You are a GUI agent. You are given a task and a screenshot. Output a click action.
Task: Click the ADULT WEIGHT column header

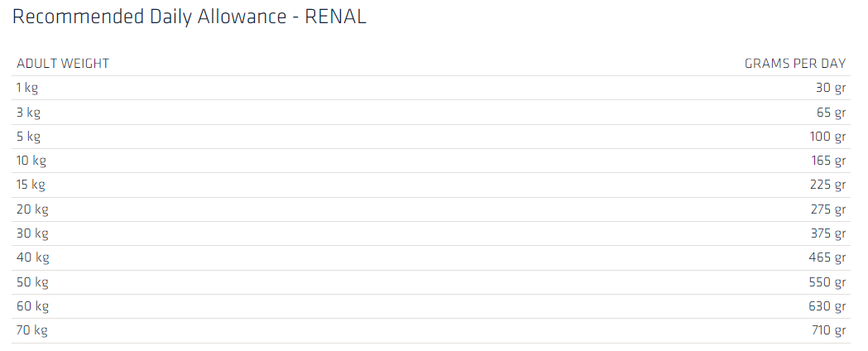point(63,64)
